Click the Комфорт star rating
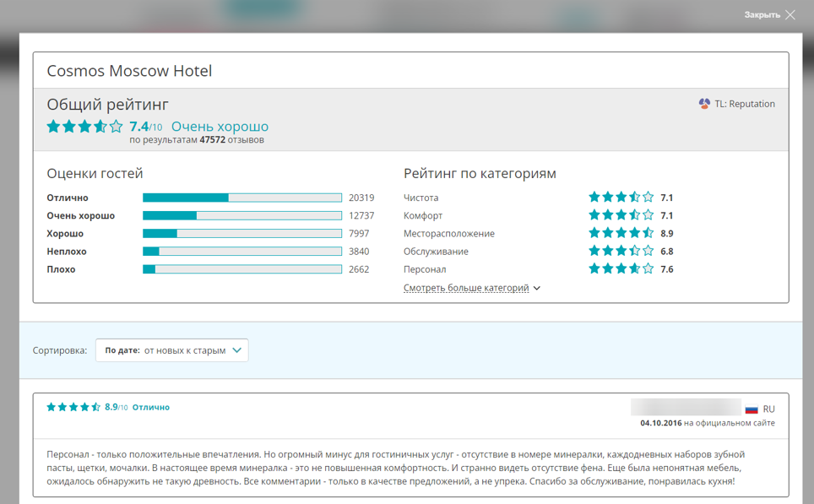 (x=621, y=215)
